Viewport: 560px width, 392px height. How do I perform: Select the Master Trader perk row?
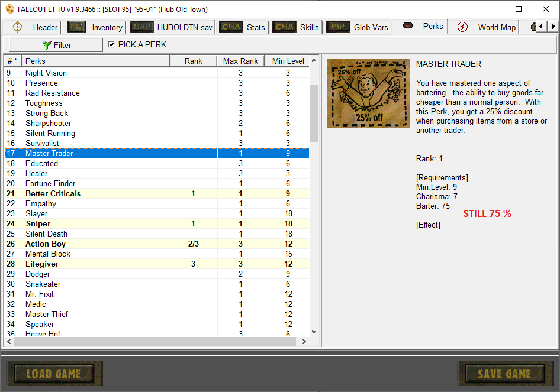tap(157, 153)
